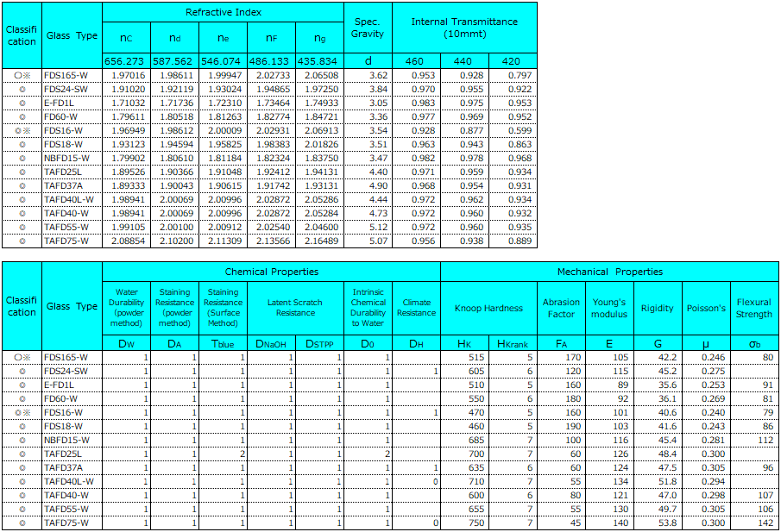Select the Staining Resistance (Surface Method) header
This screenshot has width=781, height=532.
[223, 308]
